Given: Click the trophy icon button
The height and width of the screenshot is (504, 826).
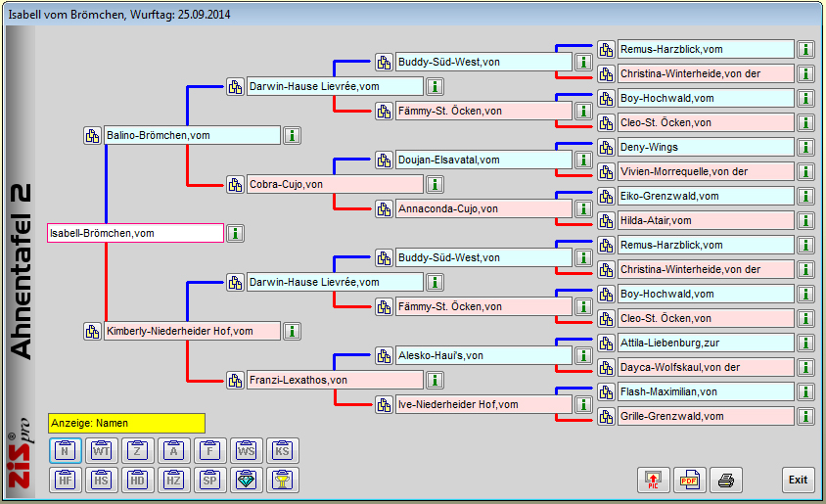Looking at the screenshot, I should pyautogui.click(x=282, y=480).
